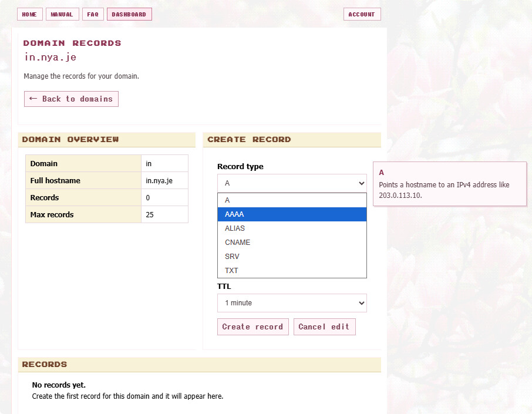
Task: Click the Domain value 'in' cell
Action: click(164, 164)
